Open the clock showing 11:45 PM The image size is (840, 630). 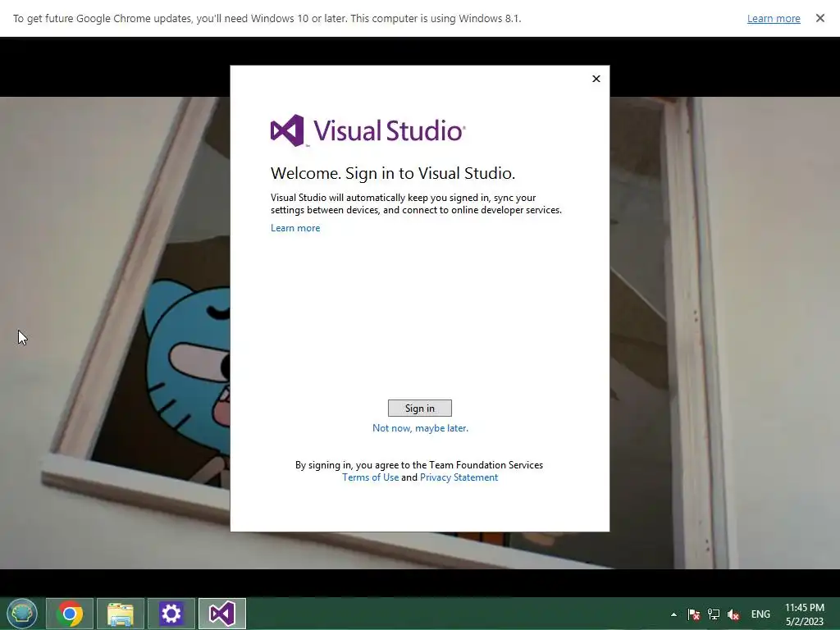(805, 614)
